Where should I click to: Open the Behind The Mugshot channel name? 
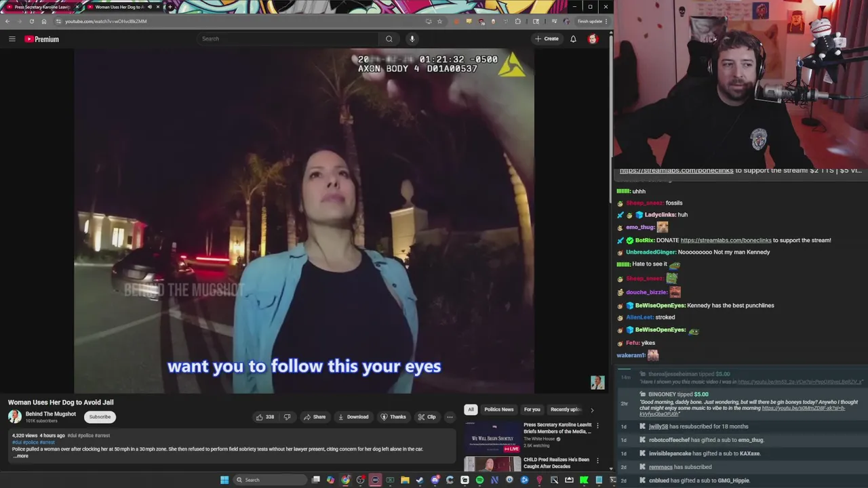[x=51, y=414]
